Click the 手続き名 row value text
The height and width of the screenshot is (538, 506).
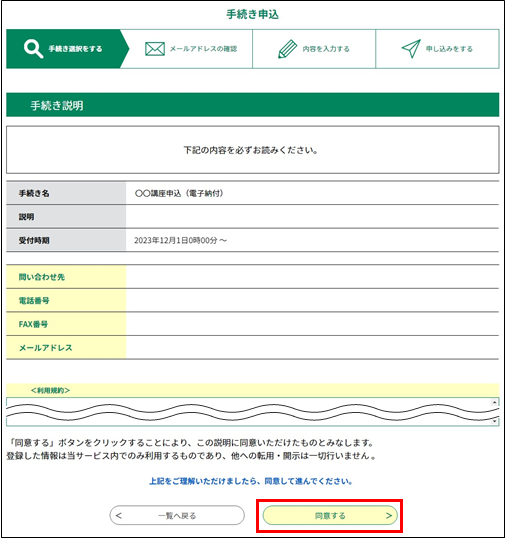coord(179,194)
